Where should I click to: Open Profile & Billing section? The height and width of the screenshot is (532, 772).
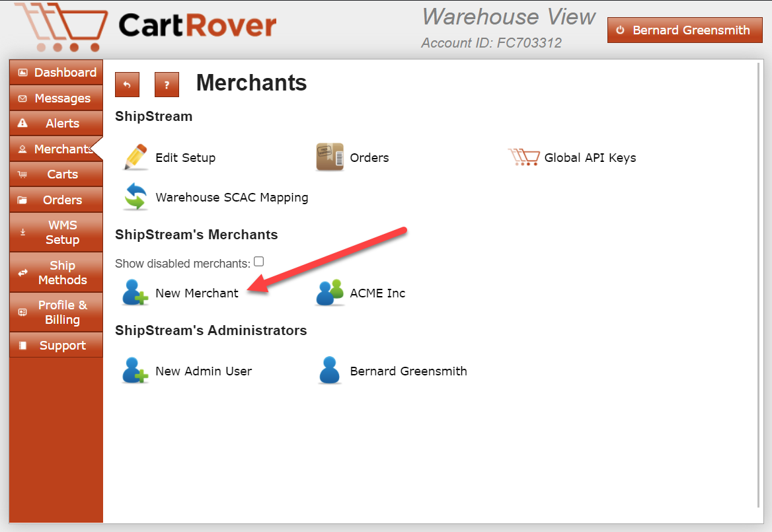(x=56, y=312)
